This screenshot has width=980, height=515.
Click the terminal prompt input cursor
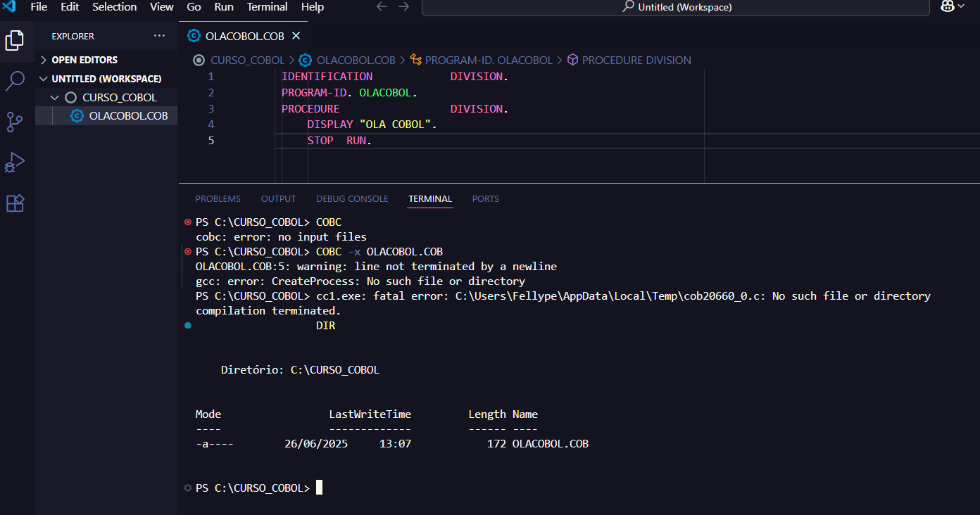tap(319, 488)
